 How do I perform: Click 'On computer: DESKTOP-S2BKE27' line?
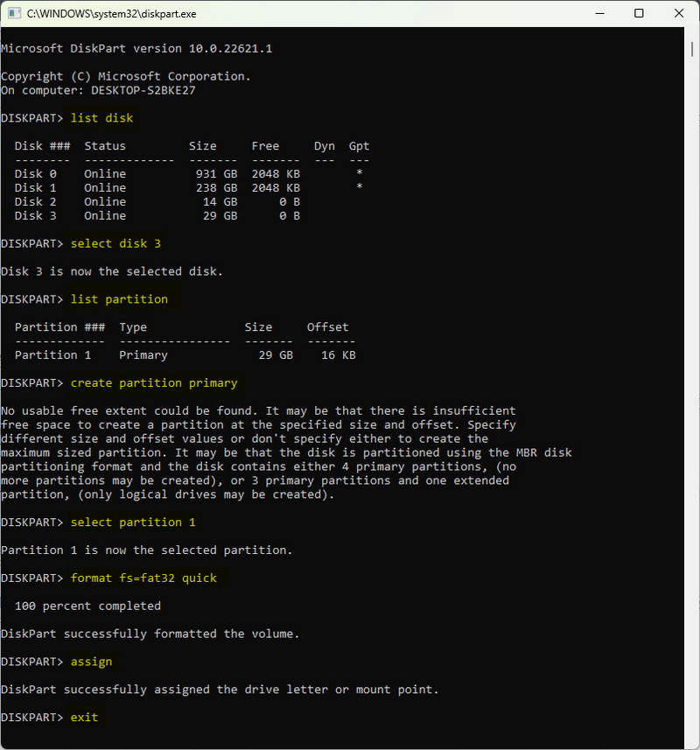(98, 90)
